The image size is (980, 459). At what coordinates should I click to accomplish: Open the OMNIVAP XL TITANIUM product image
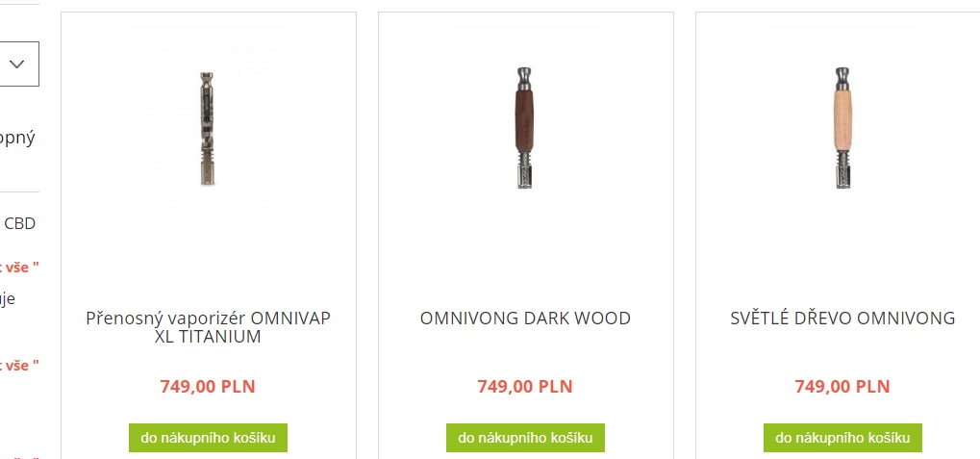(x=208, y=130)
